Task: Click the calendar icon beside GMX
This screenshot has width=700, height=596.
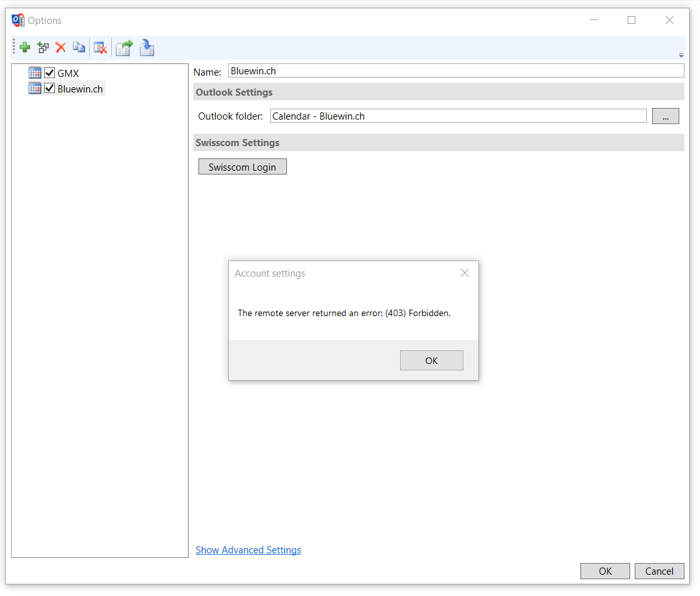Action: (34, 72)
